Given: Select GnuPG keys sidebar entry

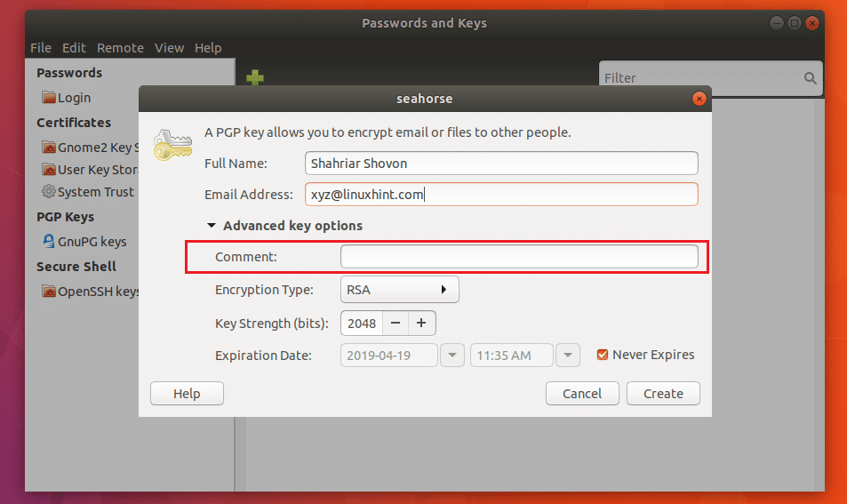Looking at the screenshot, I should pyautogui.click(x=92, y=242).
